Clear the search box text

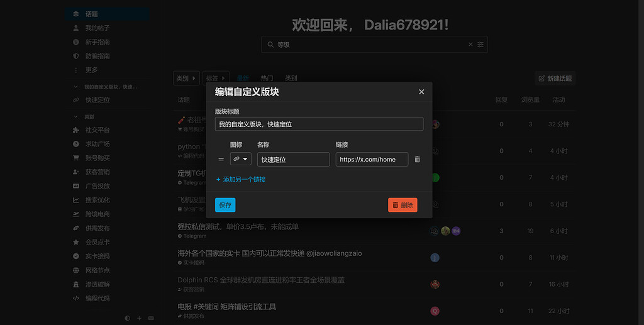click(470, 44)
